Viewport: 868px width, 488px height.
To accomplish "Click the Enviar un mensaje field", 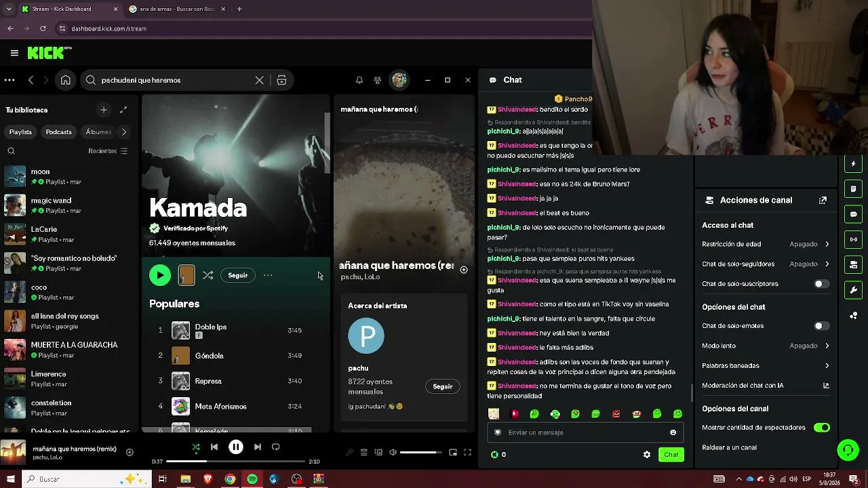I will click(x=585, y=432).
